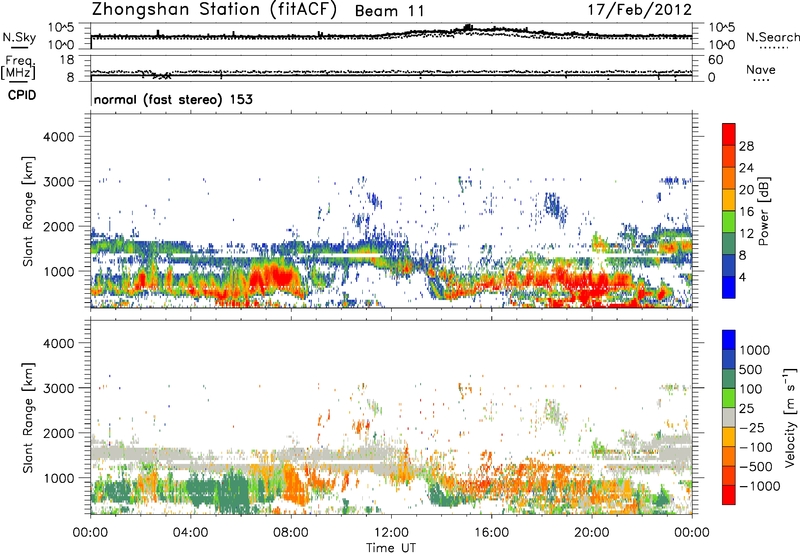Pick the Power colorbar segment between 4 and 8

tap(729, 265)
